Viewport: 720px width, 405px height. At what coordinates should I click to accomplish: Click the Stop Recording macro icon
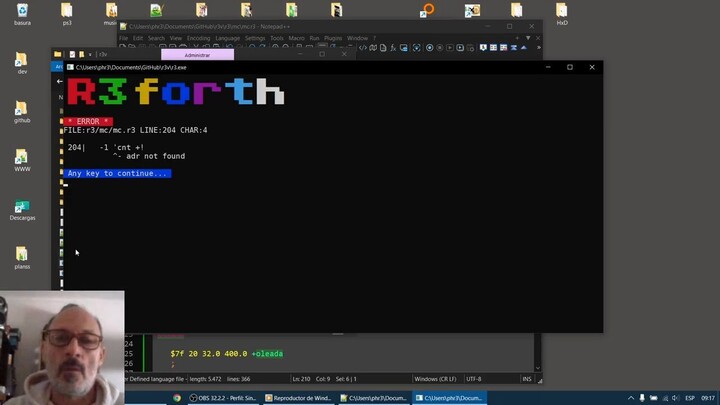coord(440,48)
